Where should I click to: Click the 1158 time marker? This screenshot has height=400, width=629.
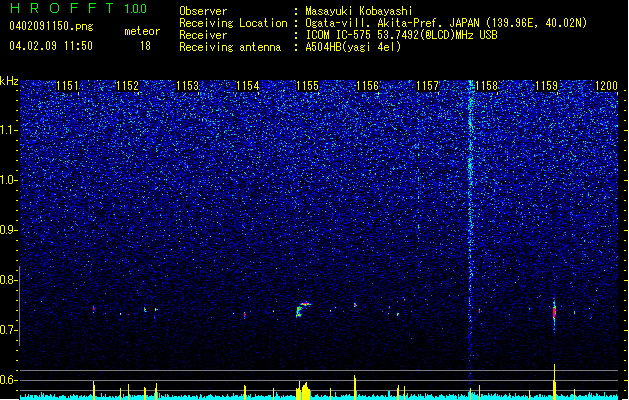click(x=487, y=86)
